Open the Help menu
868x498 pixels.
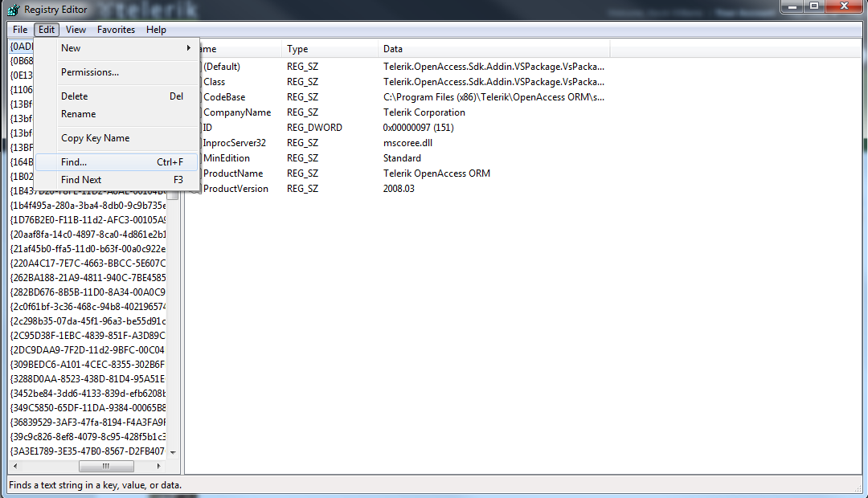click(x=156, y=30)
